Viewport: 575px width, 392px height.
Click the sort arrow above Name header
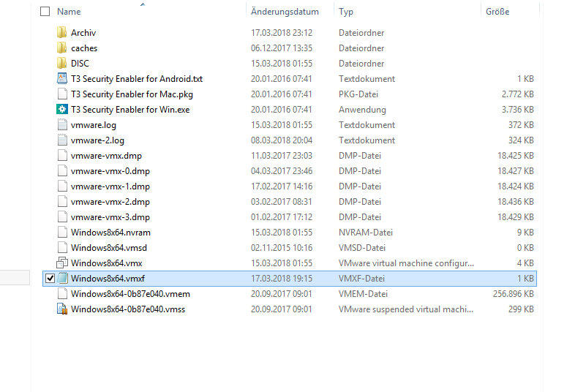pyautogui.click(x=142, y=4)
